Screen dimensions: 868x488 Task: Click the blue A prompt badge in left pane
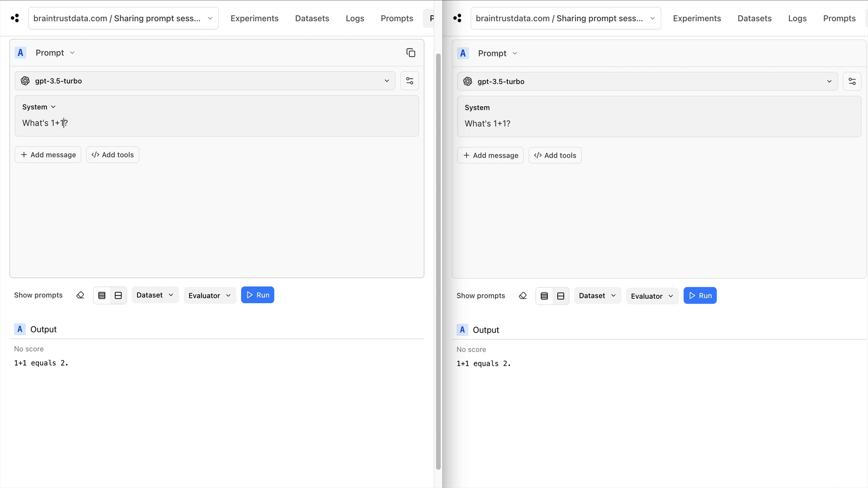pos(20,53)
